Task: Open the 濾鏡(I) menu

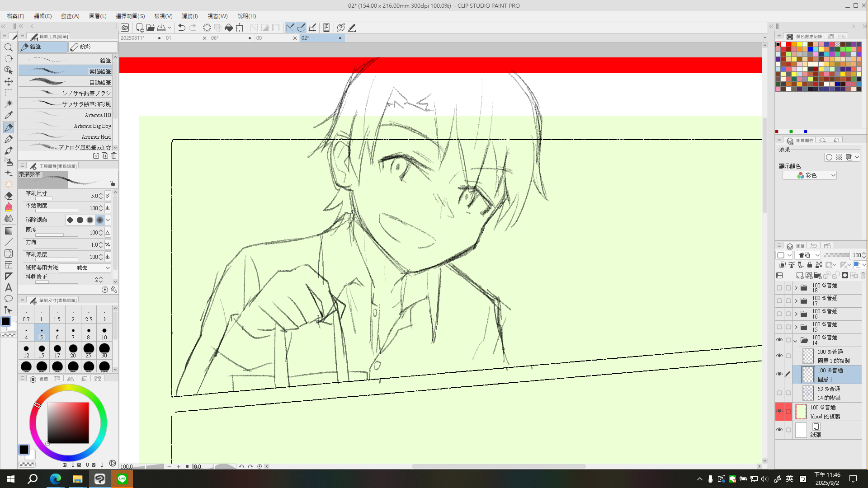Action: coord(189,16)
